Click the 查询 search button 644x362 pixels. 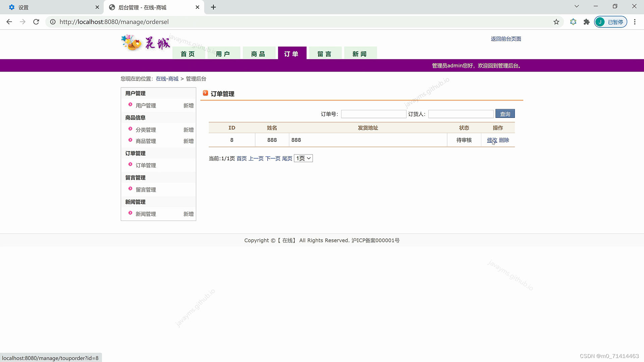click(x=505, y=114)
